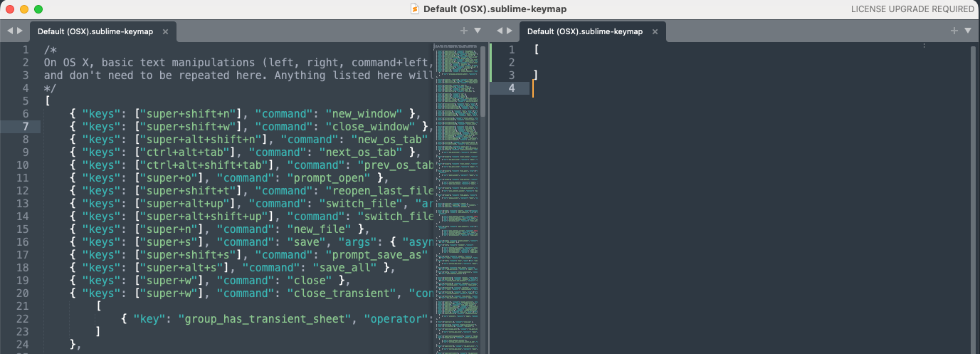Click the minimap in the left pane

[x=457, y=197]
